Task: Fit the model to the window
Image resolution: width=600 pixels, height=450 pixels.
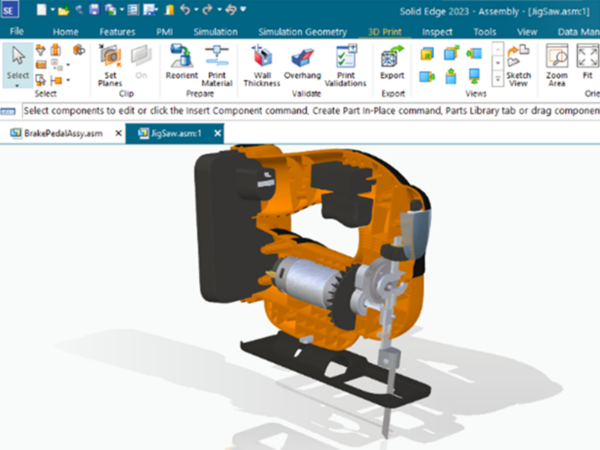Action: point(587,62)
